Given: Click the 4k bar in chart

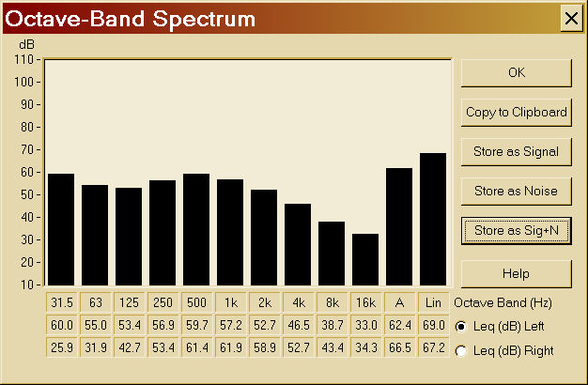Looking at the screenshot, I should [298, 244].
